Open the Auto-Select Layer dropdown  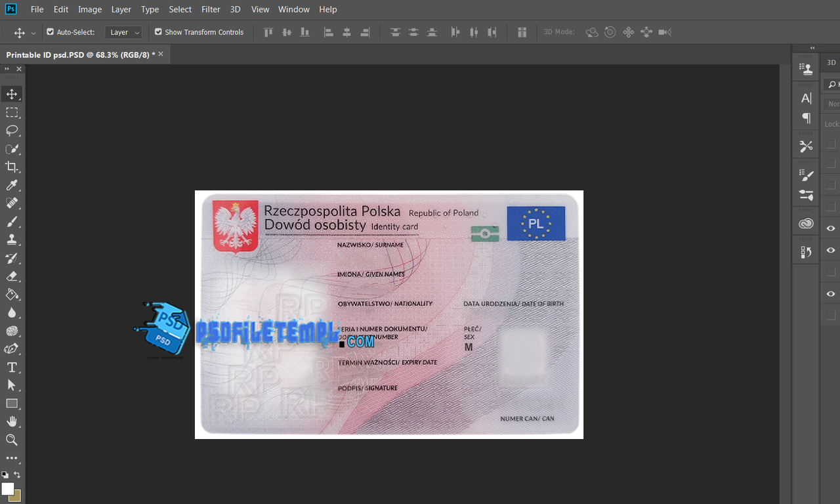coord(123,32)
